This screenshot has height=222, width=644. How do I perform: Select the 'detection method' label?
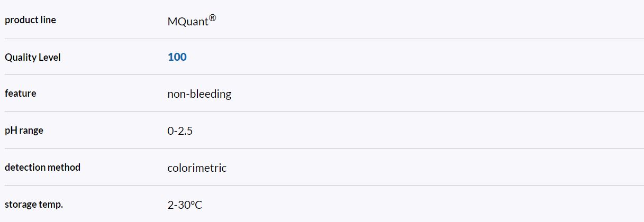coord(42,168)
